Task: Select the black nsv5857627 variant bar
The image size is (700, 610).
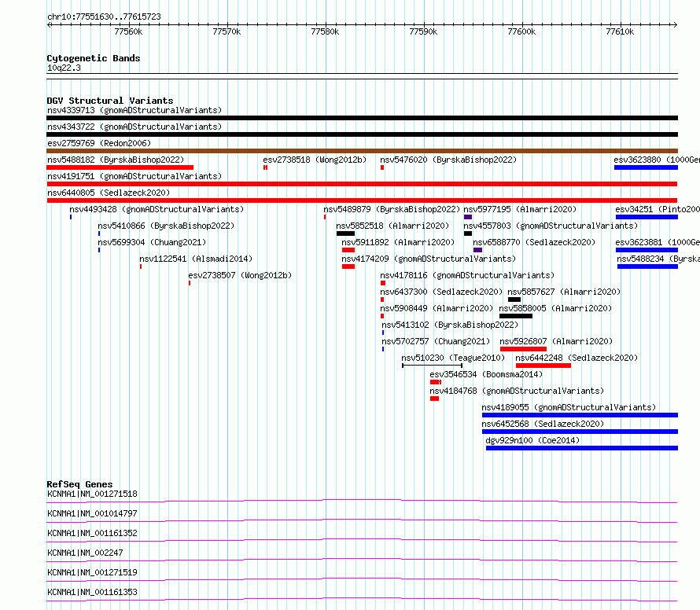Action: 514,299
